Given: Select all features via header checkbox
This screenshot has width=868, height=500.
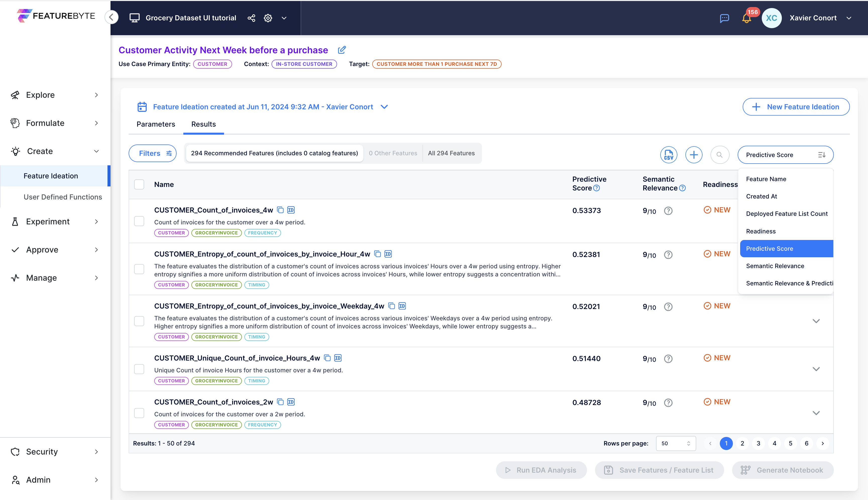Looking at the screenshot, I should coord(139,184).
